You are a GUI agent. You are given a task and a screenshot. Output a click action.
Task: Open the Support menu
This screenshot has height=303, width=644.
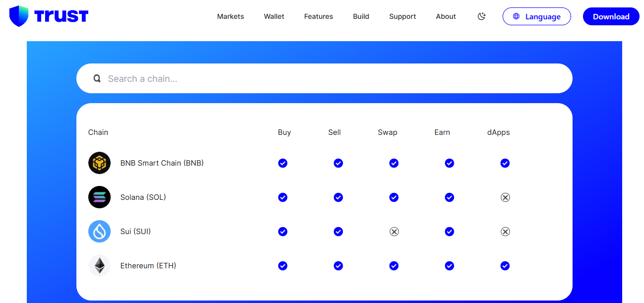point(402,16)
